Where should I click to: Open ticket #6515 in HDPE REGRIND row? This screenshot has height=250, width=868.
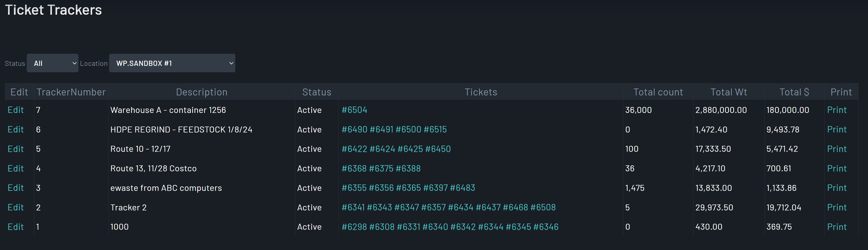click(x=435, y=130)
